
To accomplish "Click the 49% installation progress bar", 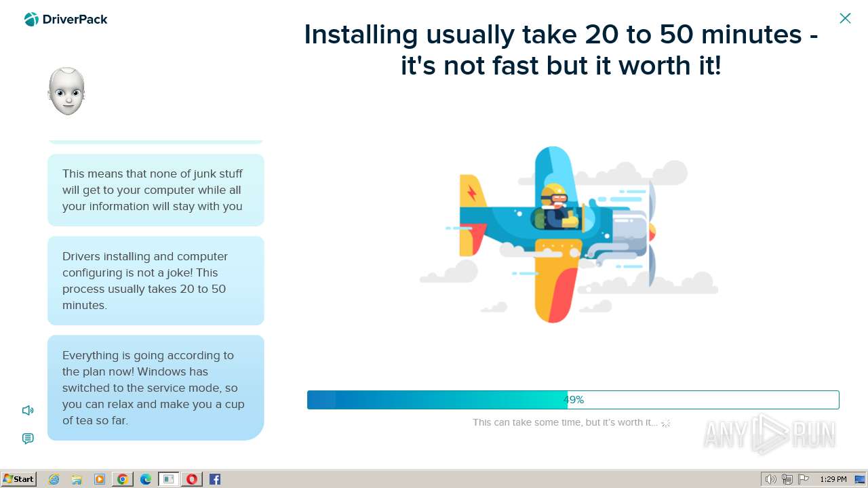I will coord(573,400).
